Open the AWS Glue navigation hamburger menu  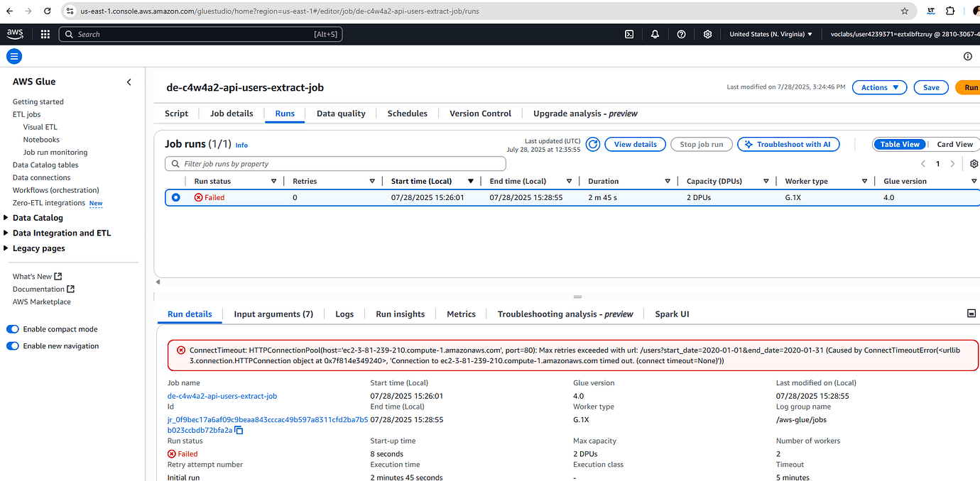(x=13, y=56)
